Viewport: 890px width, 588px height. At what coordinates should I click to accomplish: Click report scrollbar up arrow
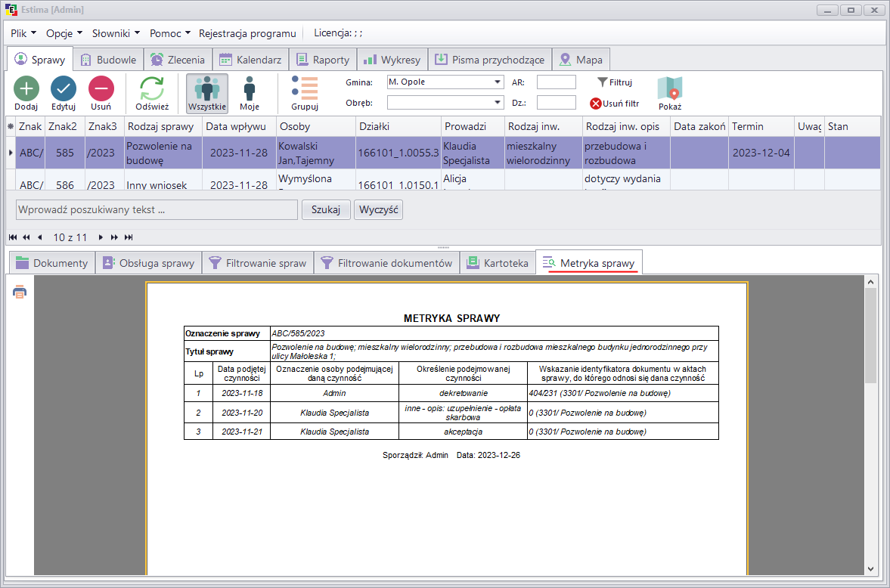[x=870, y=281]
